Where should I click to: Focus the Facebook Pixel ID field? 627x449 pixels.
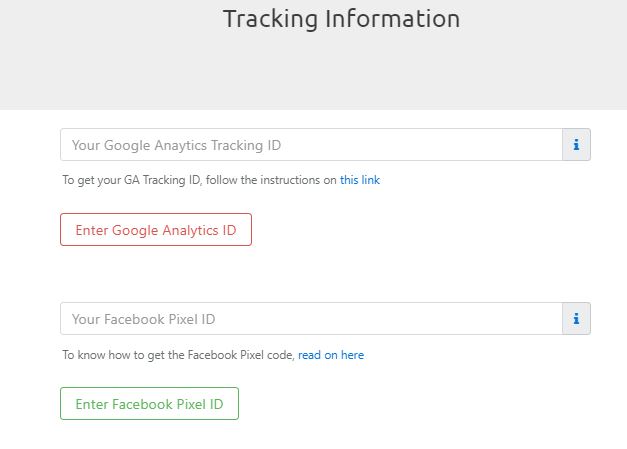point(312,319)
